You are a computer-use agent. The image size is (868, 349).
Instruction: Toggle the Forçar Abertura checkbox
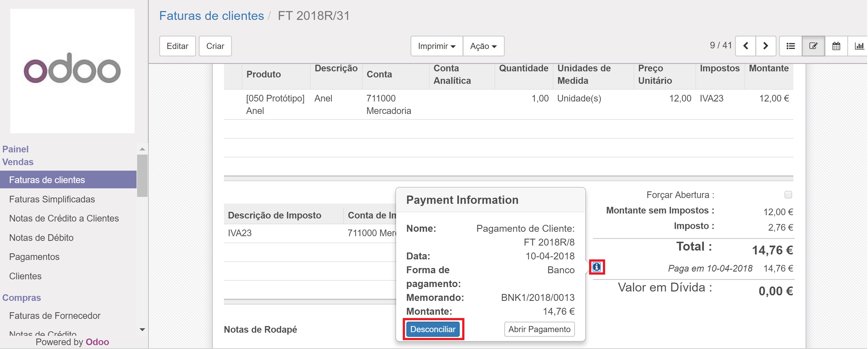click(x=788, y=195)
